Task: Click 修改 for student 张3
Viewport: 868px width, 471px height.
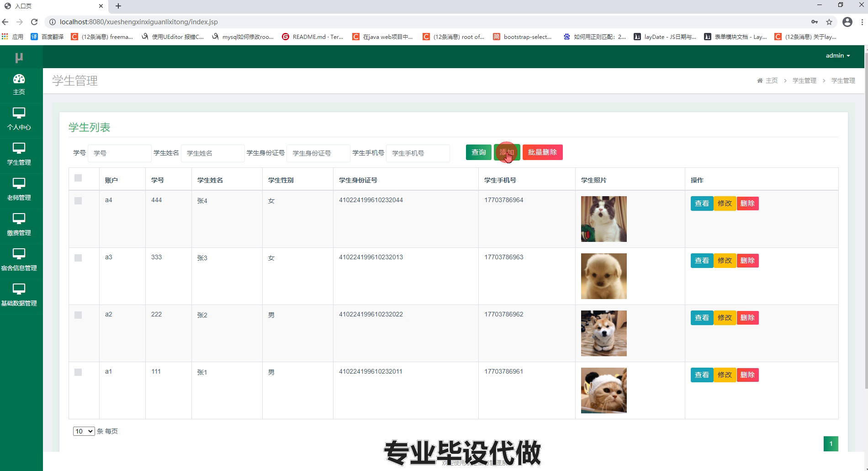Action: click(x=725, y=261)
